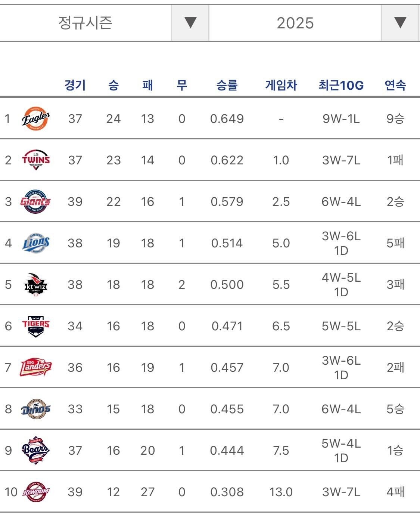Expand the 2025 year dropdown arrow

(400, 23)
